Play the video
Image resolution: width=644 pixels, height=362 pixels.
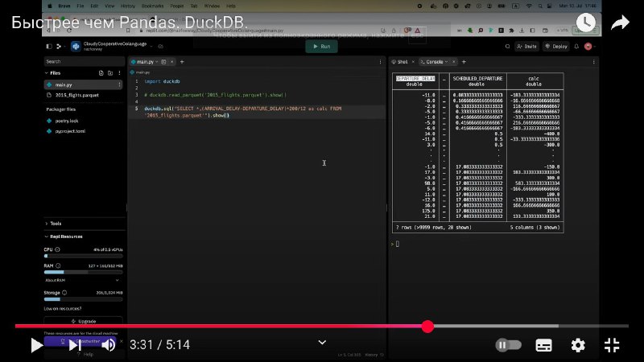click(36, 345)
